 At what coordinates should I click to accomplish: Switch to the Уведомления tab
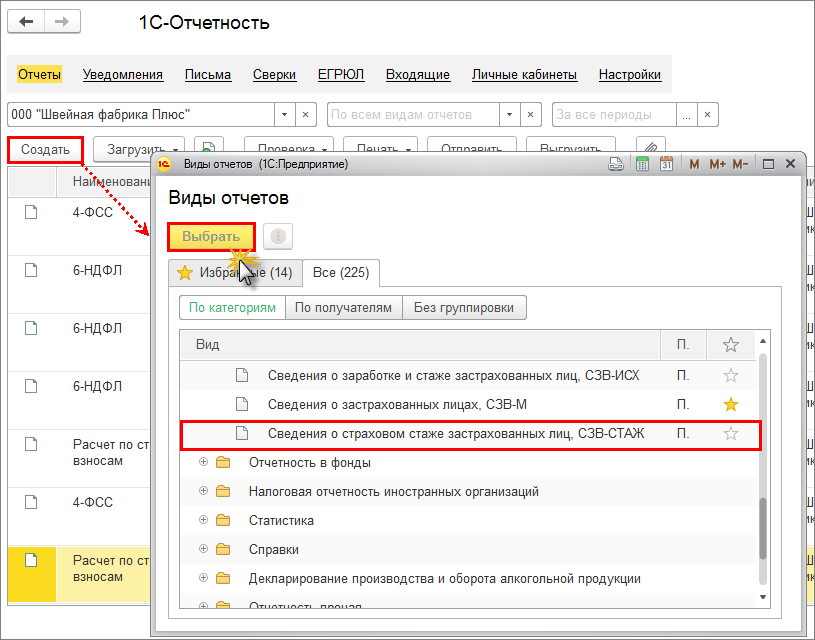click(x=123, y=75)
